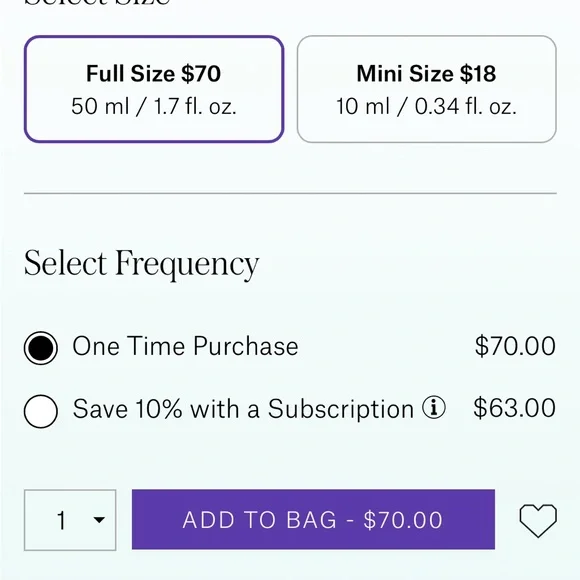Open subscription info tooltip icon
The height and width of the screenshot is (580, 580).
(434, 408)
